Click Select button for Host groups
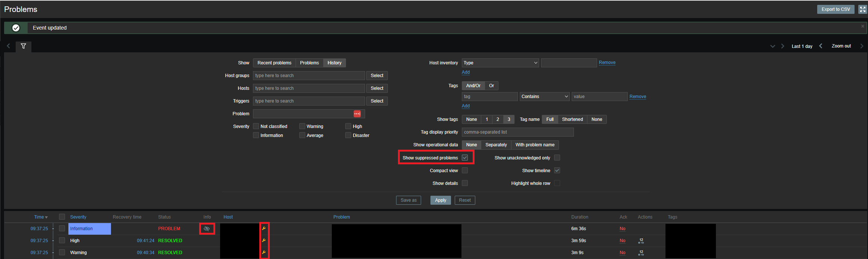 point(377,76)
